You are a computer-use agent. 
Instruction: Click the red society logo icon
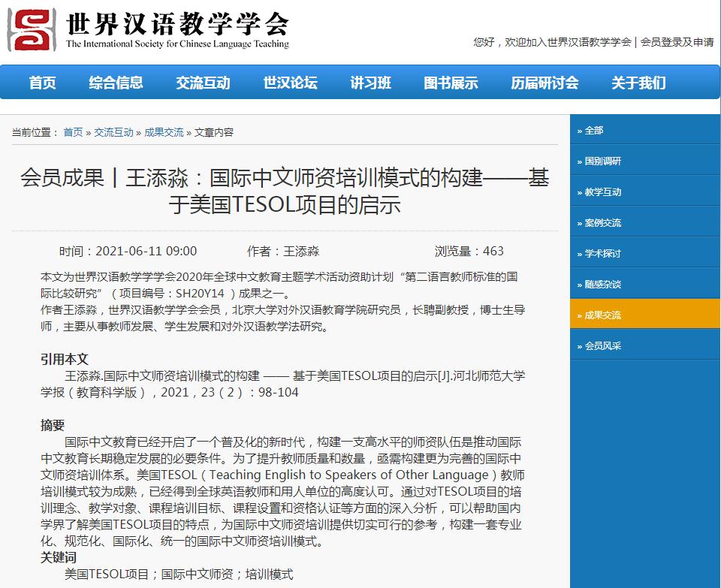coord(32,30)
